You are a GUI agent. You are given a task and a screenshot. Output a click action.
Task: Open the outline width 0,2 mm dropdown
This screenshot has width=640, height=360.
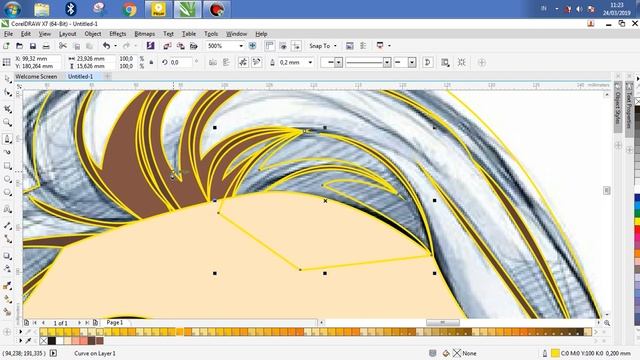(310, 62)
